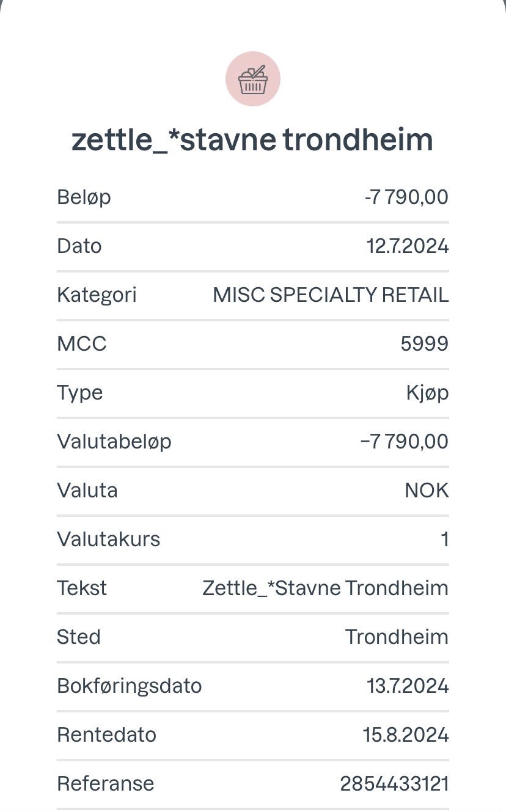Select the Dato value 12.7.2024

click(408, 246)
